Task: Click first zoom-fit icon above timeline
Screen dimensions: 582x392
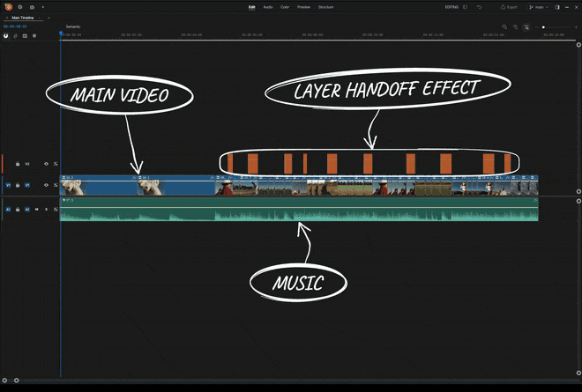Action: click(504, 27)
